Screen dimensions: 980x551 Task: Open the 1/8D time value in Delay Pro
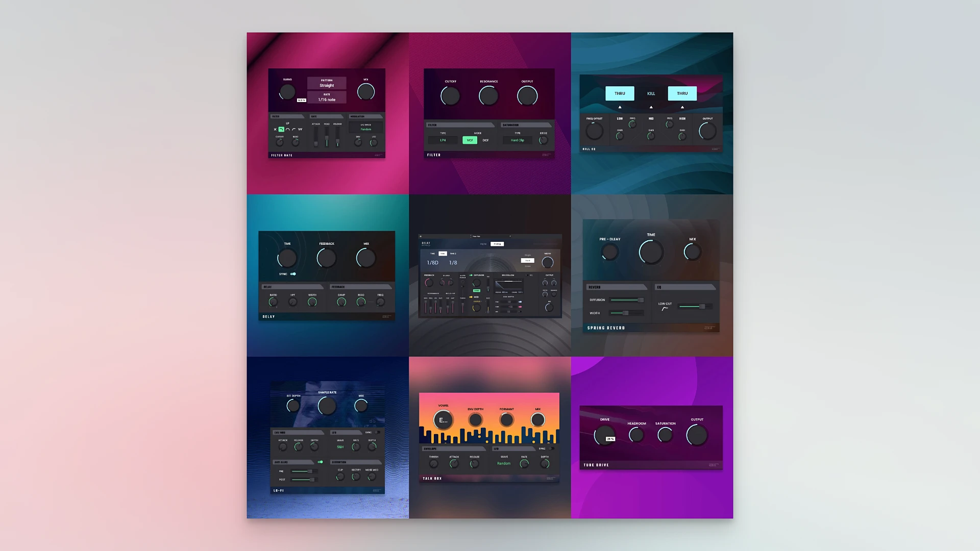coord(433,263)
